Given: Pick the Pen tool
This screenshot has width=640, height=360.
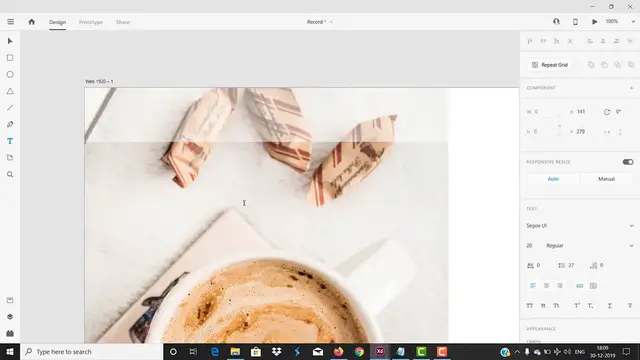Looking at the screenshot, I should [x=10, y=124].
